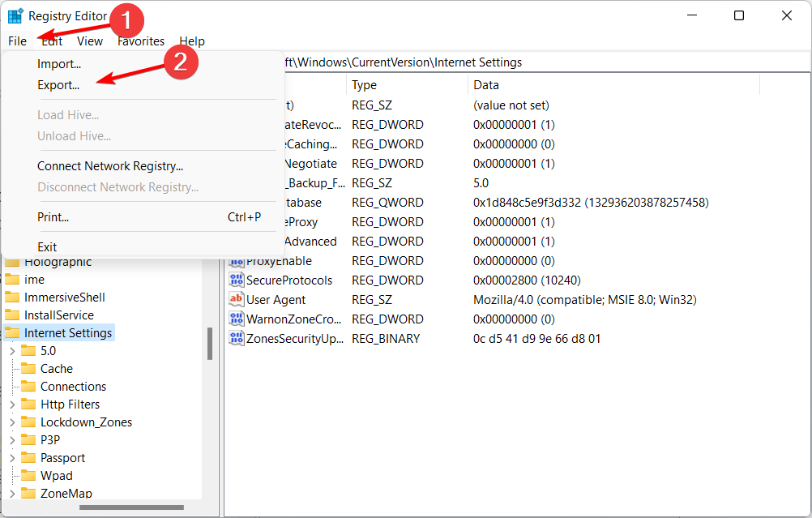The width and height of the screenshot is (812, 518).
Task: Select the WarnonZoneCro... value name
Action: [x=293, y=319]
